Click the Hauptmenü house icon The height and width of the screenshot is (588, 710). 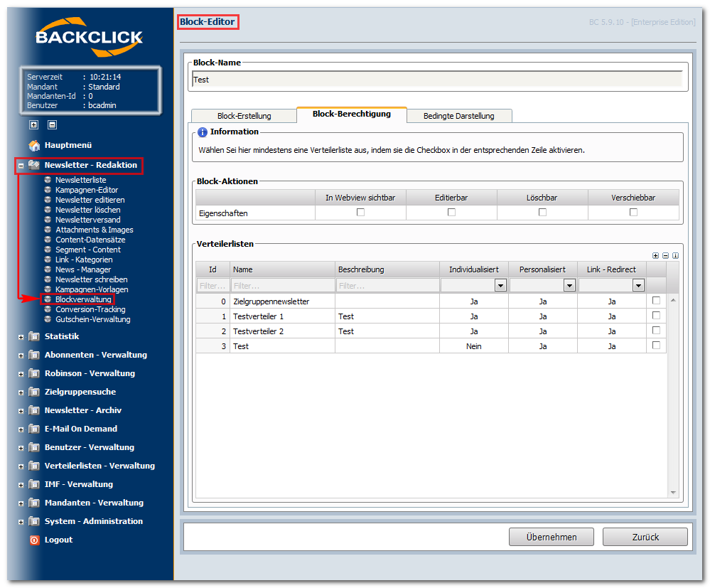34,146
